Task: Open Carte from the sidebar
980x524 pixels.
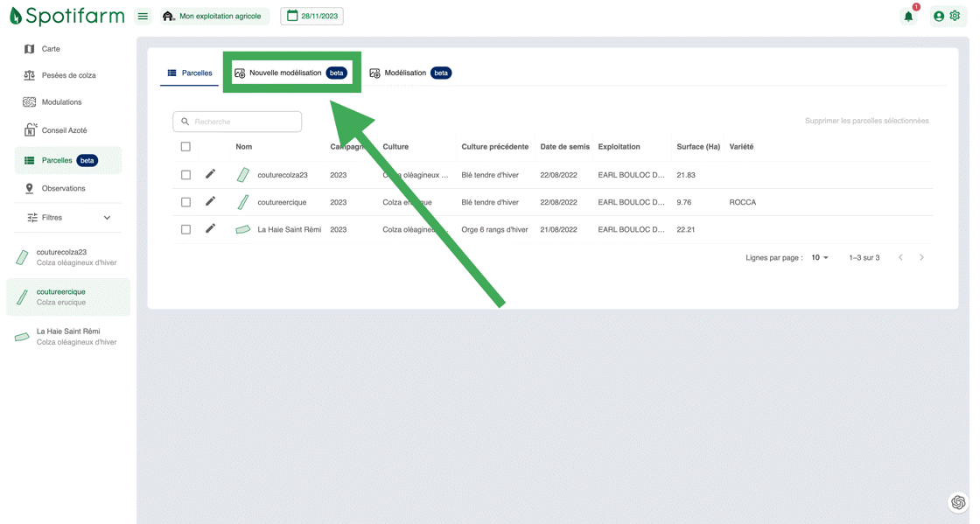Action: (x=51, y=49)
